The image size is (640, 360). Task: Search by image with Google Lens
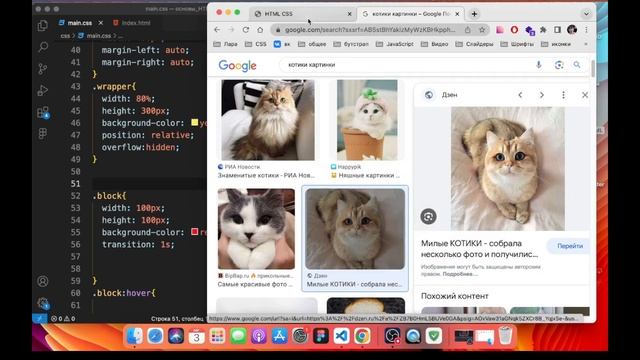559,64
